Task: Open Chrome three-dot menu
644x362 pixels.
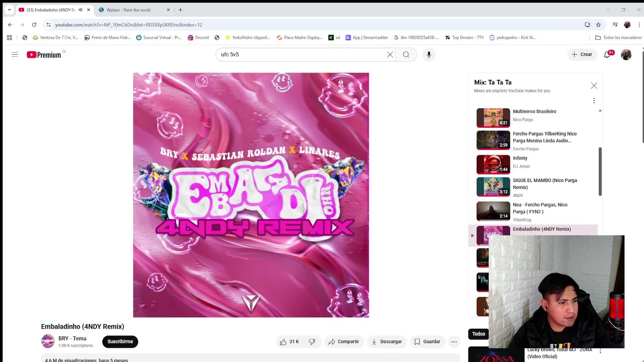Action: point(639,25)
